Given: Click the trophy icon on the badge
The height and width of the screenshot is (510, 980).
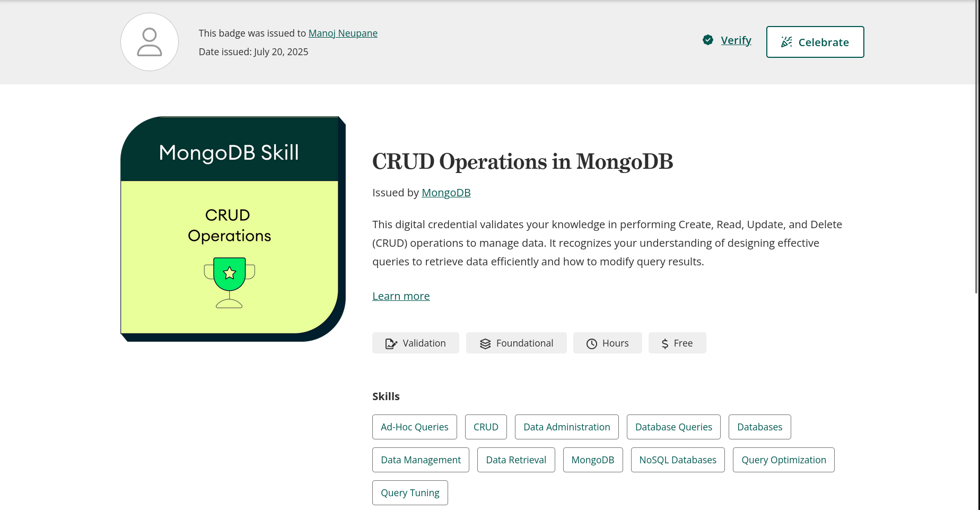Looking at the screenshot, I should click(x=230, y=282).
